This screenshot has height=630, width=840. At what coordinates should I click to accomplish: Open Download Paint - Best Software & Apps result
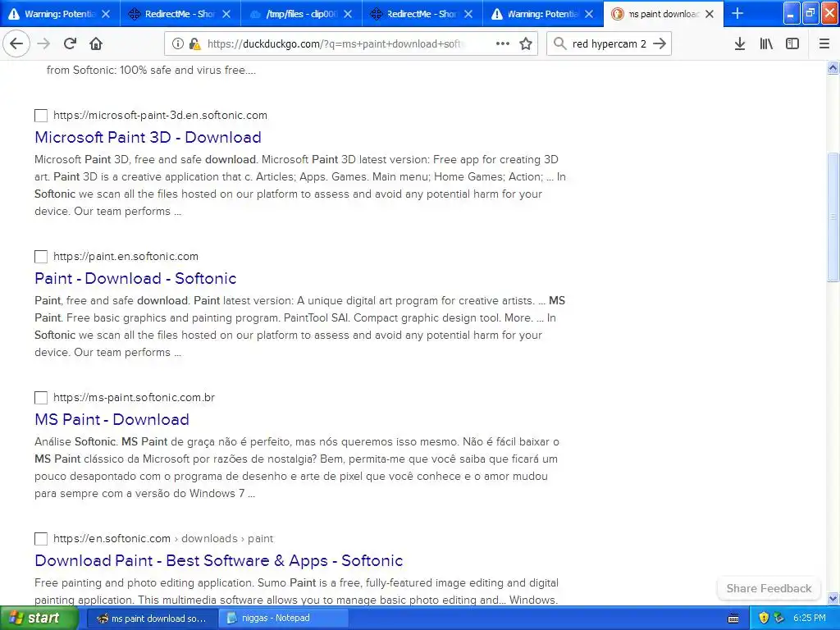[x=218, y=560]
